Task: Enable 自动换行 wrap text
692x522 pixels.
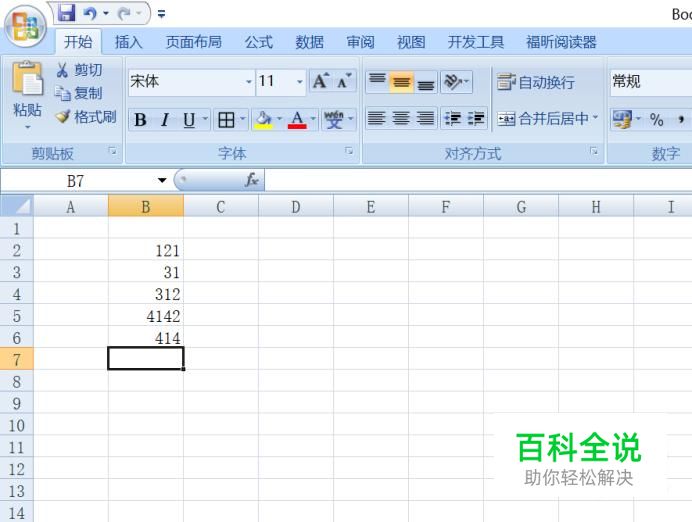Action: click(x=536, y=82)
